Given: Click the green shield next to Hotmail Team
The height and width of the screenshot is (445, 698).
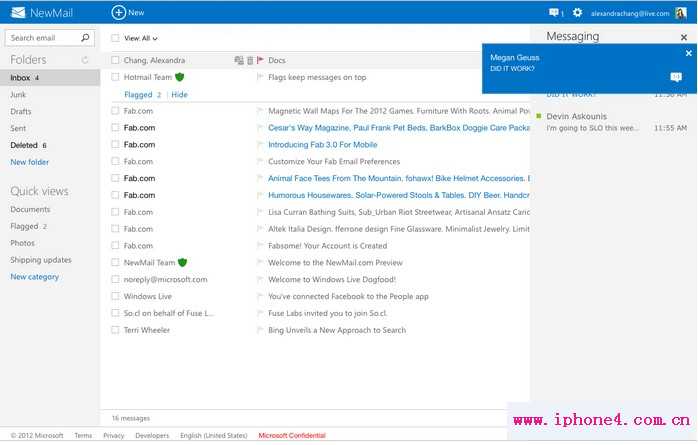Looking at the screenshot, I should 179,77.
